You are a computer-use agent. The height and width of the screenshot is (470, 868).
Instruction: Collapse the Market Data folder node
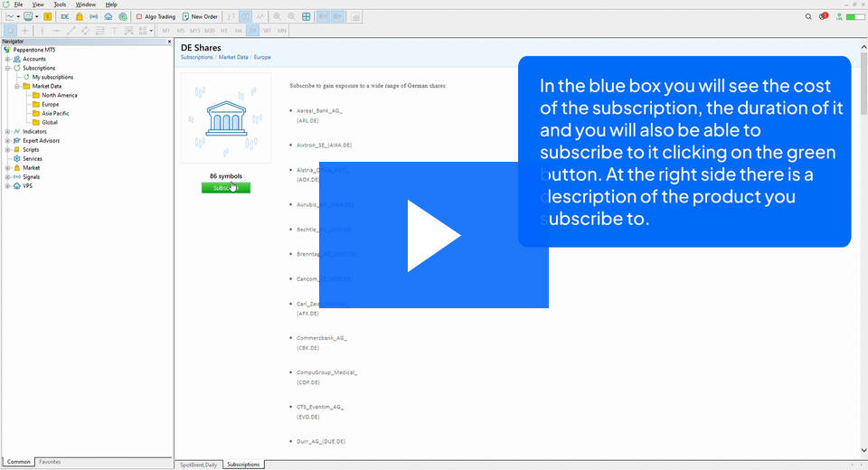tap(17, 87)
